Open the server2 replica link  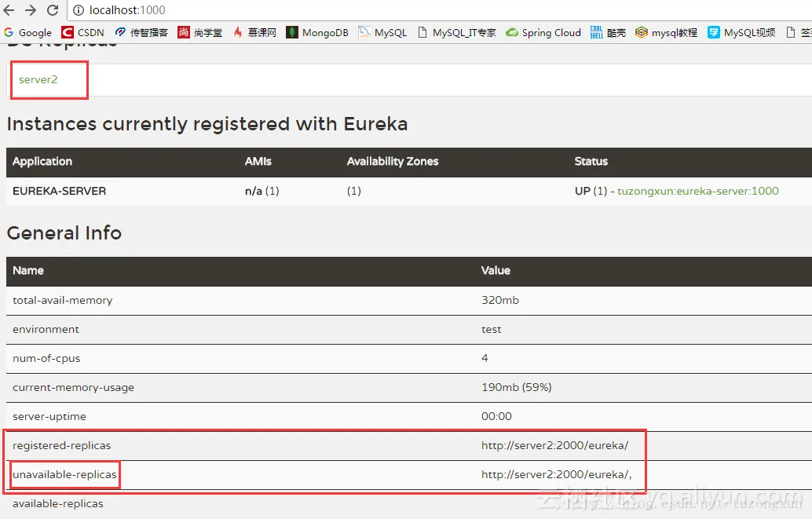(x=38, y=80)
